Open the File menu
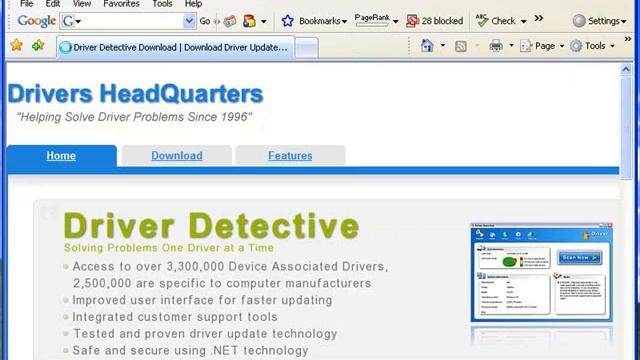This screenshot has width=640, height=360. [x=27, y=4]
